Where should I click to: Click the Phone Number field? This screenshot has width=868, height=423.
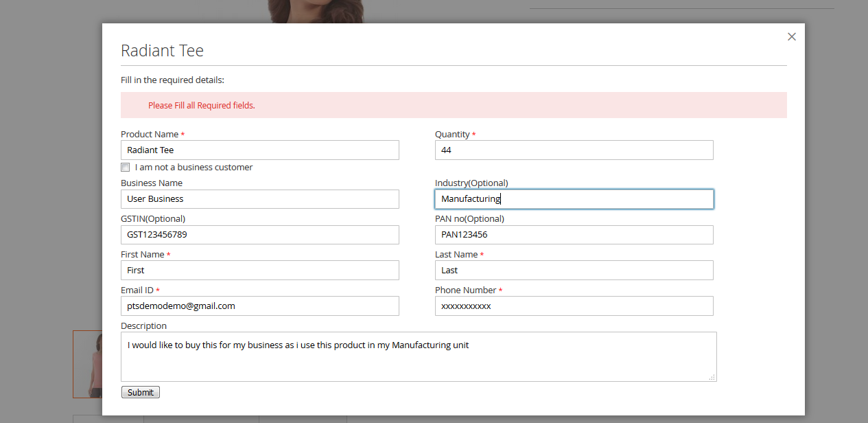click(x=574, y=306)
